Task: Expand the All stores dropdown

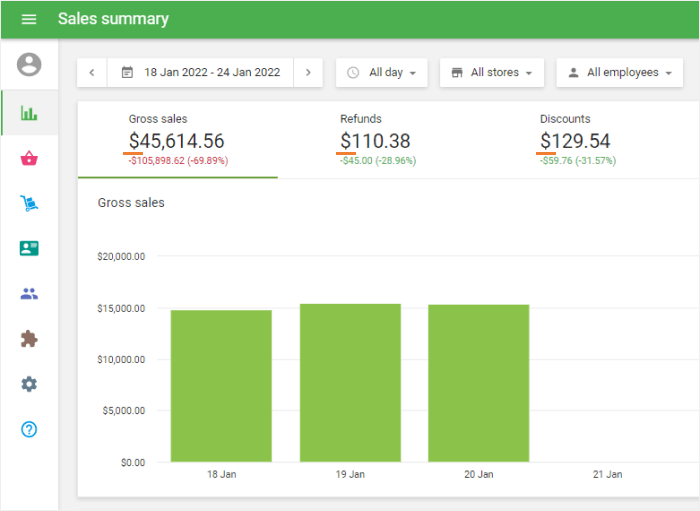Action: (491, 72)
